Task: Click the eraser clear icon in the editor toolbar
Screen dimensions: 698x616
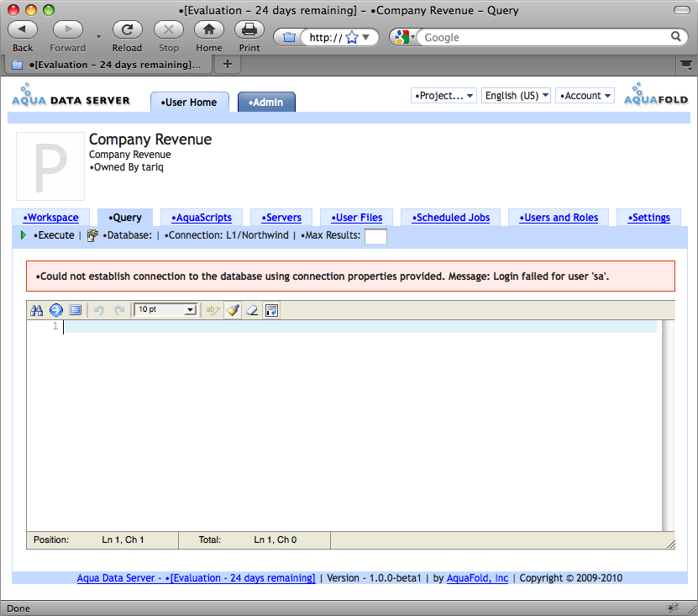Action: (252, 310)
